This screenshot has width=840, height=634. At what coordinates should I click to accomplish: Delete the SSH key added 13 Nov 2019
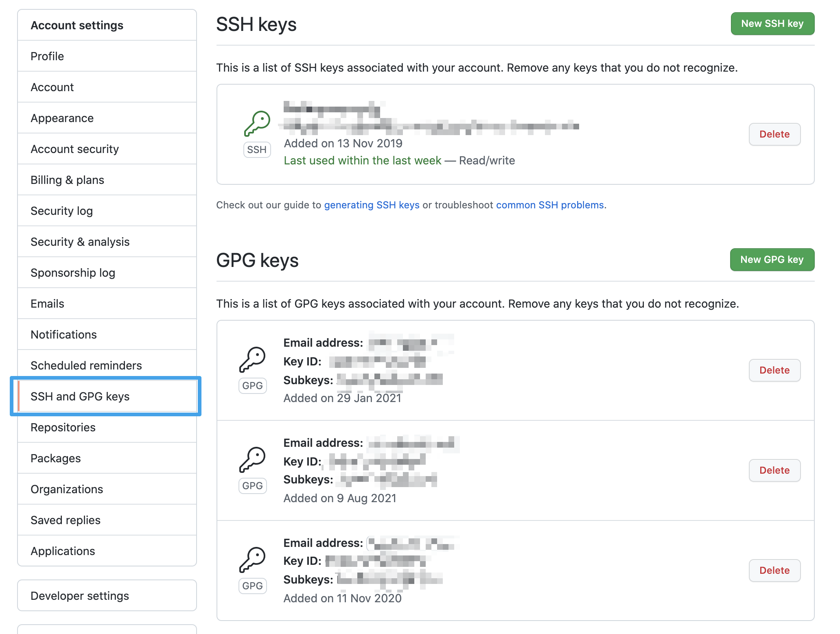774,134
